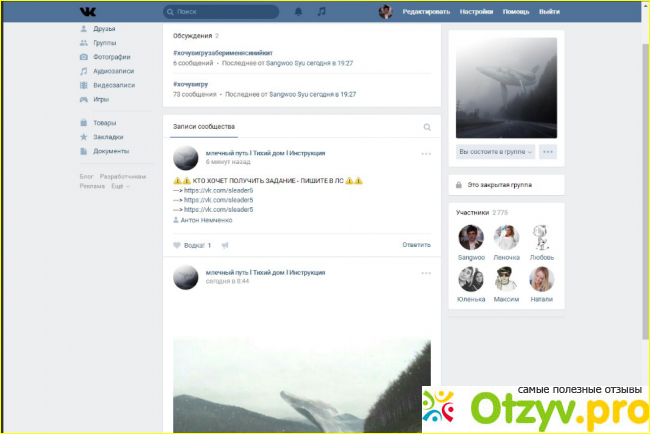Click 'Выйти' in the top menu

549,12
